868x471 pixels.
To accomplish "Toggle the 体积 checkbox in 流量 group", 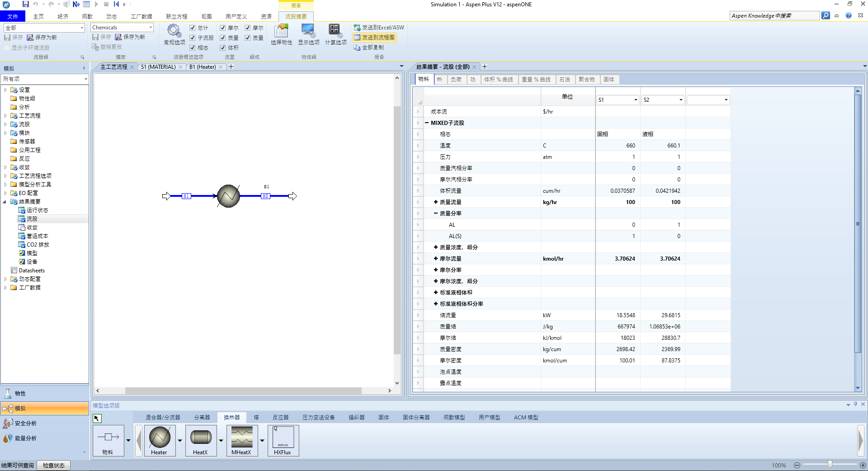I will [x=223, y=48].
